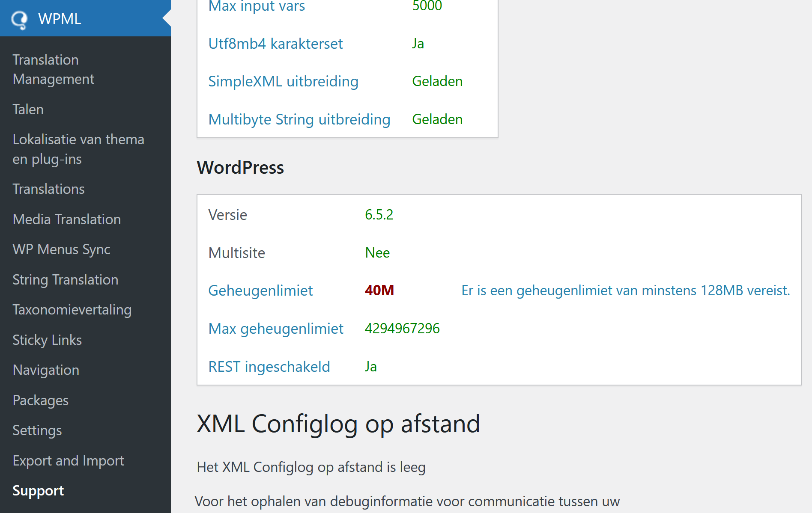
Task: Click the Multisite value Nee
Action: [377, 253]
